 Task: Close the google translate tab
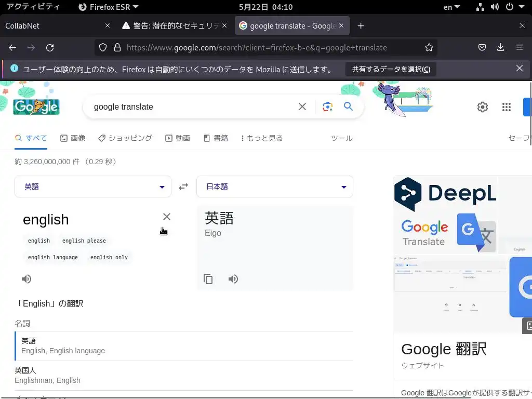[341, 25]
